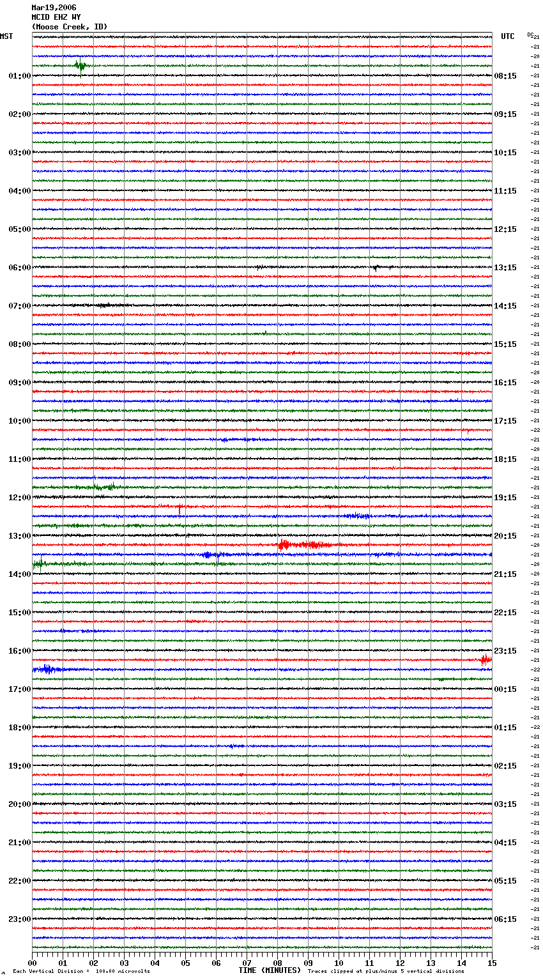
Task: Click the 10:00 MST time label
Action: click(20, 421)
